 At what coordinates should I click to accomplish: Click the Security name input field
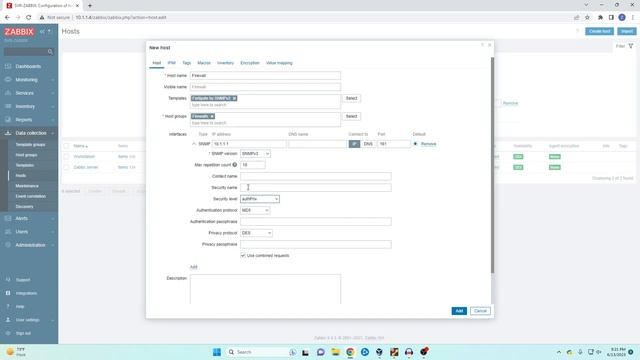click(x=316, y=188)
